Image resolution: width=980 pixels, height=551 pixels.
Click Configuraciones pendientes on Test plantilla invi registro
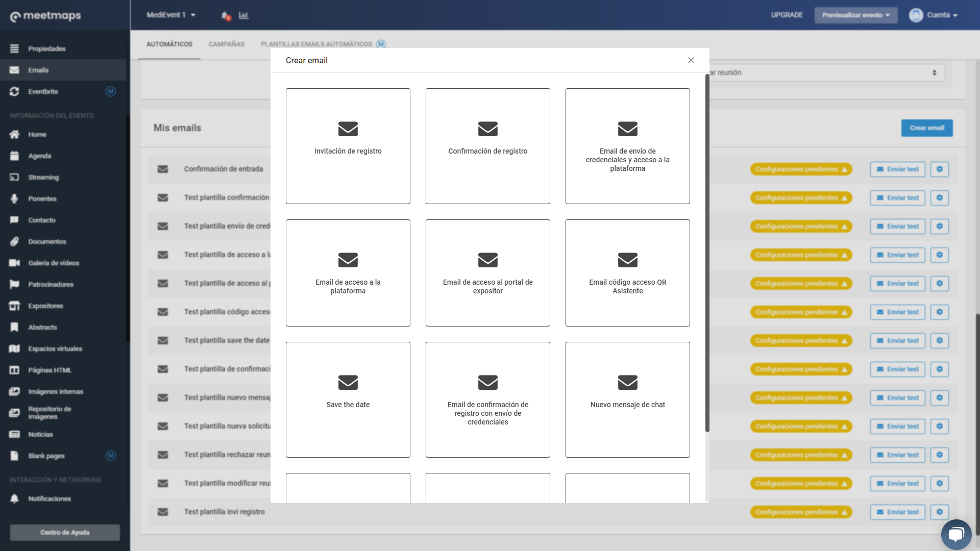point(801,512)
